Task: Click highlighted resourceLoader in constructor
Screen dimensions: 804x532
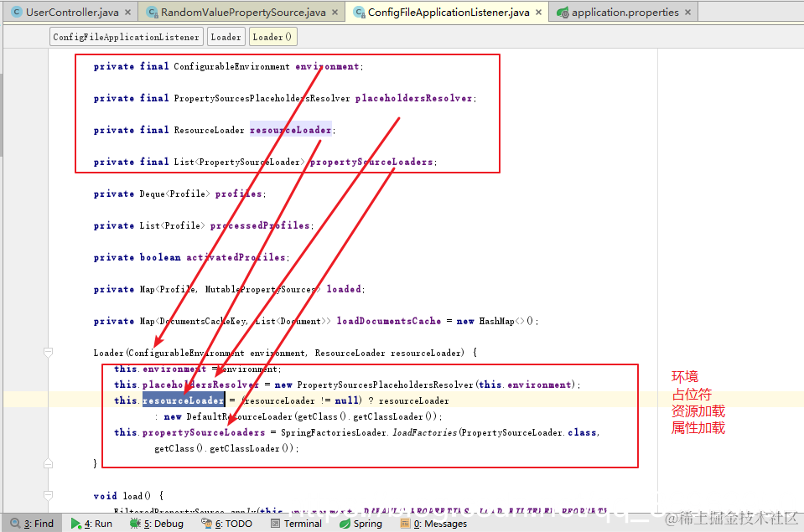Action: [x=183, y=400]
